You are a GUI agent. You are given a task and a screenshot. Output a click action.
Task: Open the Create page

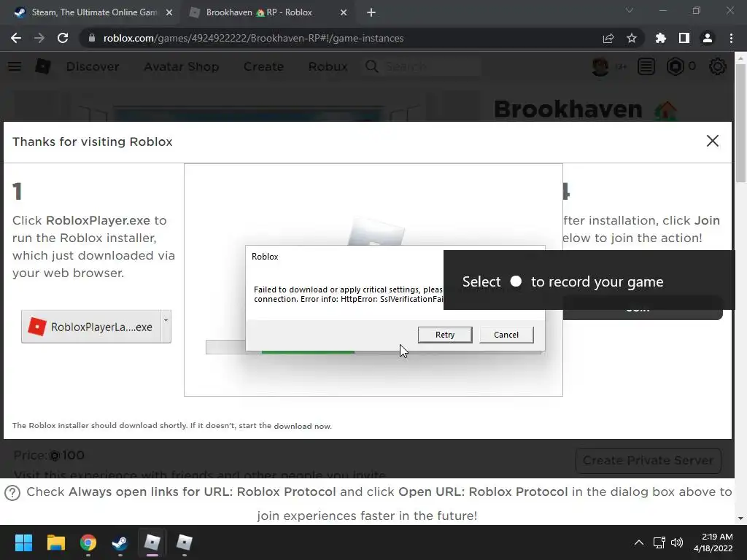263,66
